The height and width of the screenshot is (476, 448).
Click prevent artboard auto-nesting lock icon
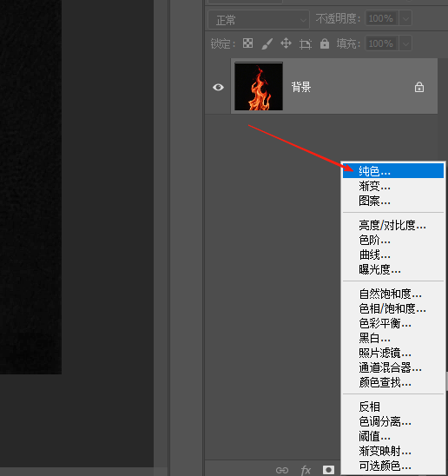click(306, 44)
